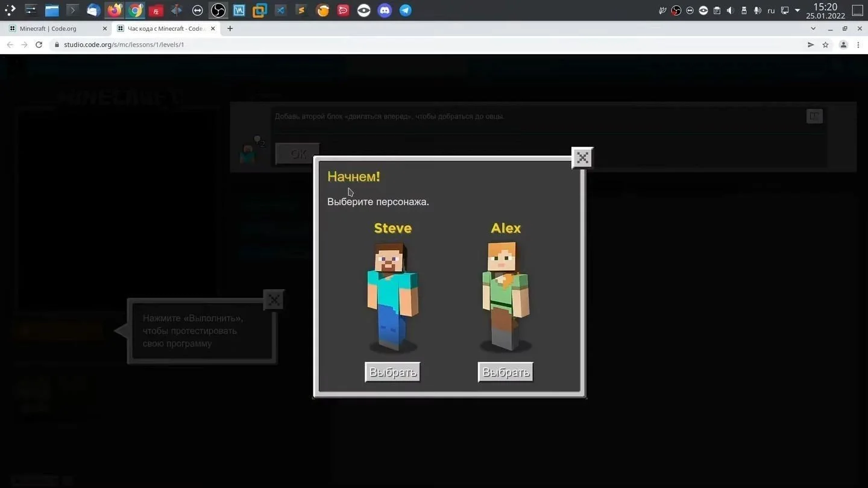Bookmark this page with the star
Image resolution: width=868 pixels, height=488 pixels.
[x=825, y=45]
